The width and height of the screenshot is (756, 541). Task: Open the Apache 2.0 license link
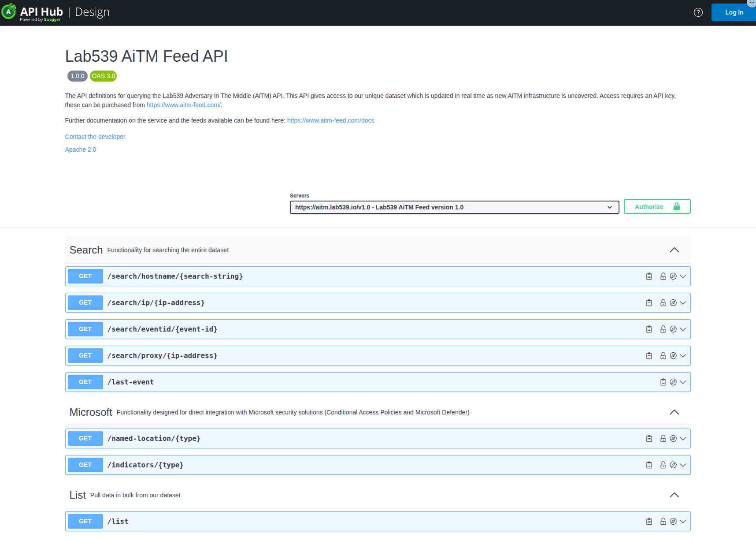81,149
